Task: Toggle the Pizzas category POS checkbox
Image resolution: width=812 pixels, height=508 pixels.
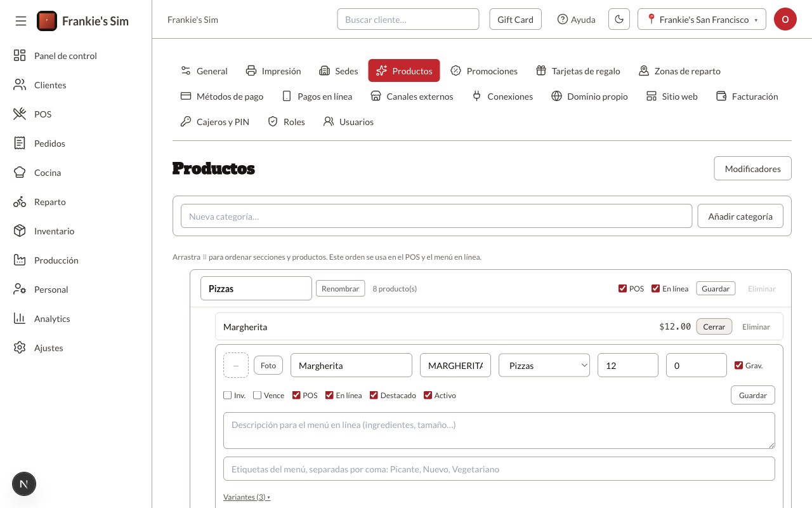Action: [622, 288]
